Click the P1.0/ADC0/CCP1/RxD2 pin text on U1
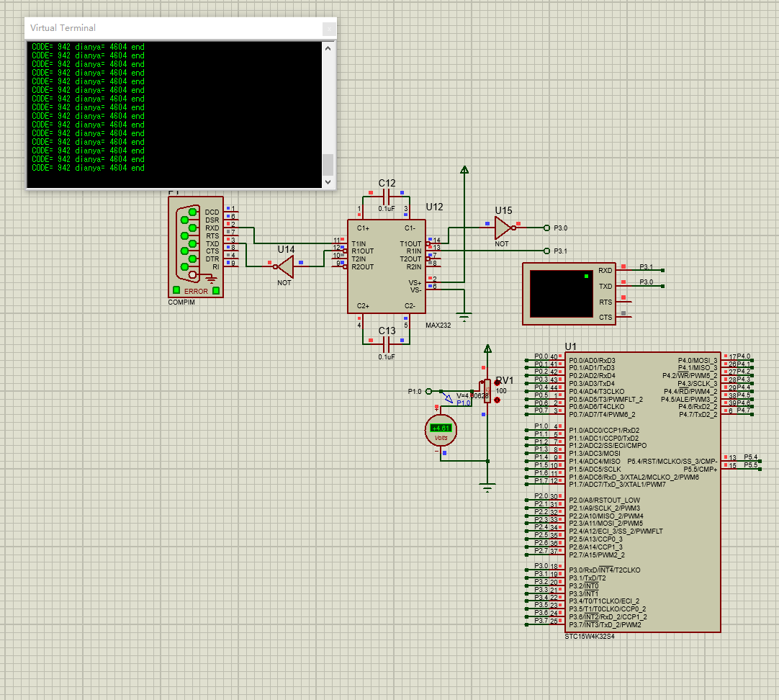 point(604,430)
